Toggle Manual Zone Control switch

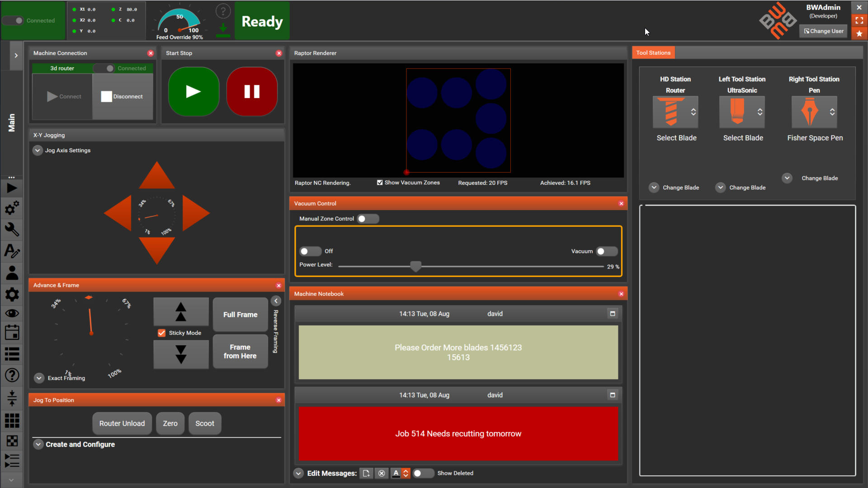pyautogui.click(x=368, y=219)
